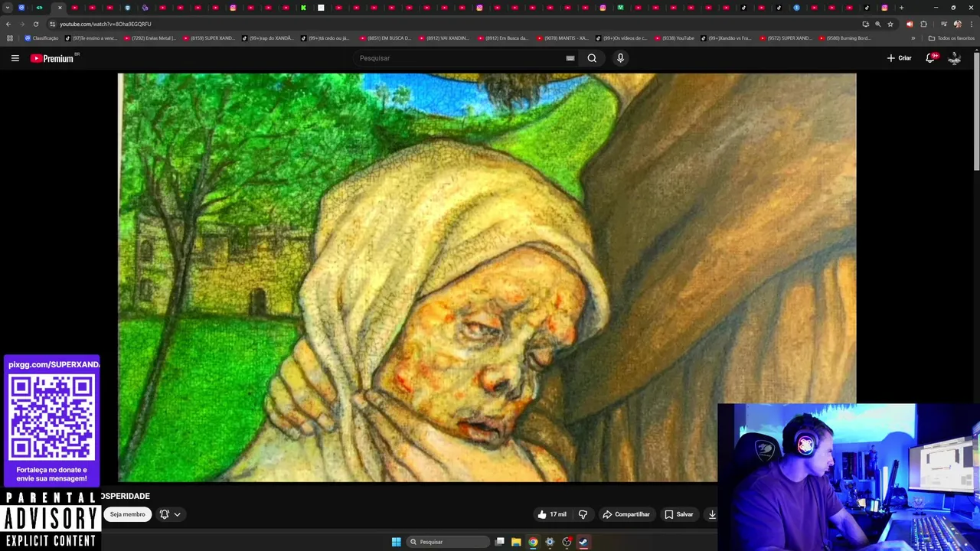Open the MANTIS - XA... bookmark
This screenshot has width=980, height=551.
pos(562,38)
